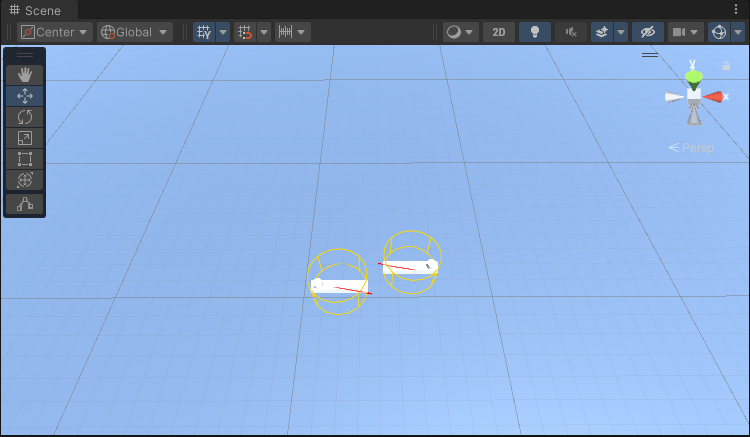750x437 pixels.
Task: Switch Persp projection mode
Action: tap(692, 148)
